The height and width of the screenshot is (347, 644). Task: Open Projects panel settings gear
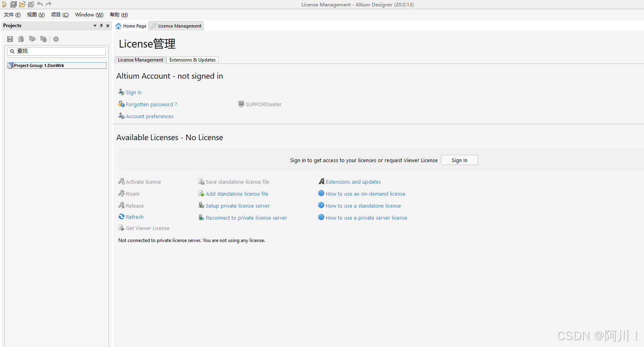[56, 39]
